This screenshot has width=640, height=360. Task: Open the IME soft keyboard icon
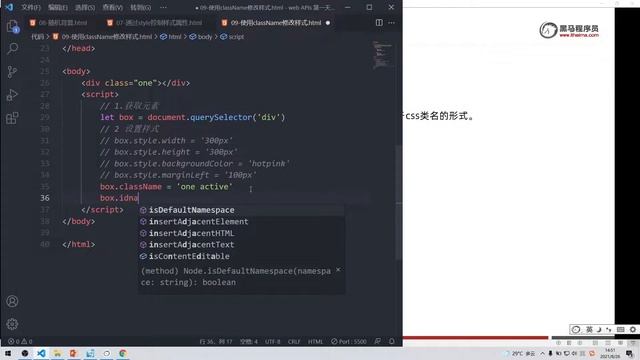620,329
